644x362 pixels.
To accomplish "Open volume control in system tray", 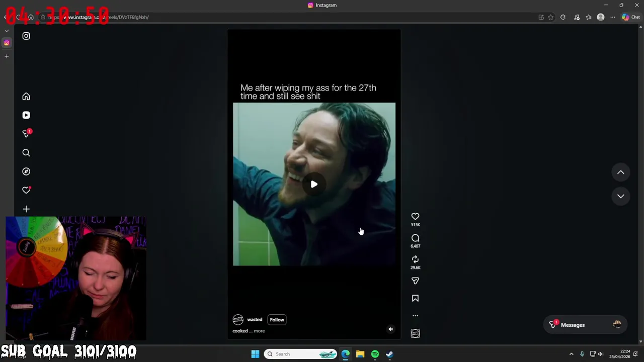I will (x=600, y=354).
